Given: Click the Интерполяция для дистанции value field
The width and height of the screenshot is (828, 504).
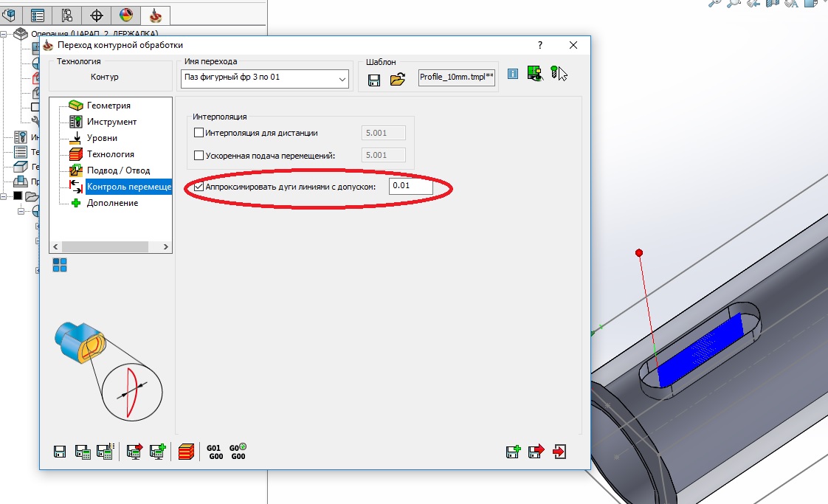Looking at the screenshot, I should pyautogui.click(x=383, y=133).
